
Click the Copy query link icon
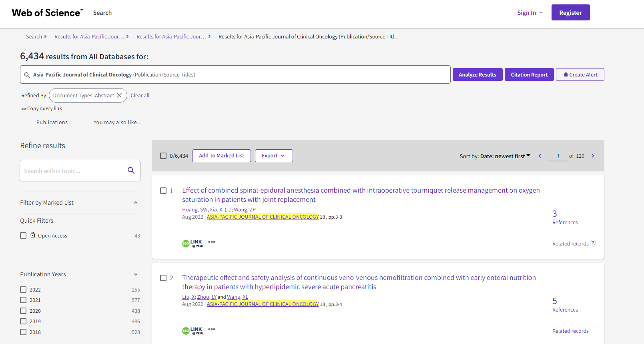tap(24, 109)
